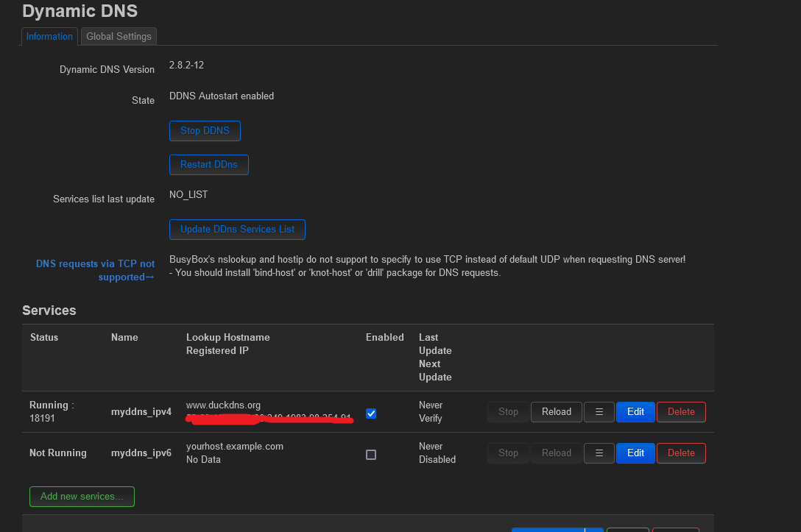
Task: Click the NO_LIST value
Action: click(188, 194)
